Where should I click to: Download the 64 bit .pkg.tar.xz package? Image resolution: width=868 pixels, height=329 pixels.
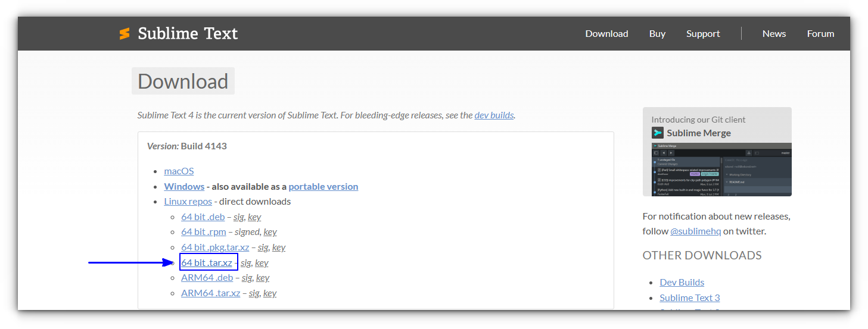[x=215, y=247]
